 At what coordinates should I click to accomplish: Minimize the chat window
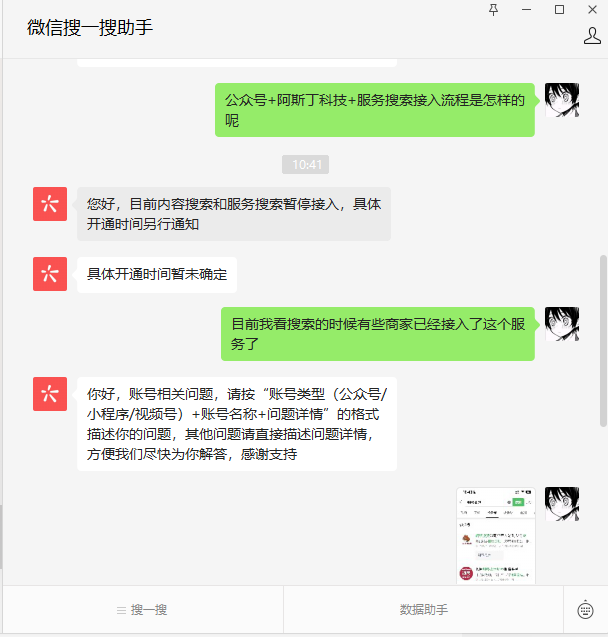coord(526,10)
